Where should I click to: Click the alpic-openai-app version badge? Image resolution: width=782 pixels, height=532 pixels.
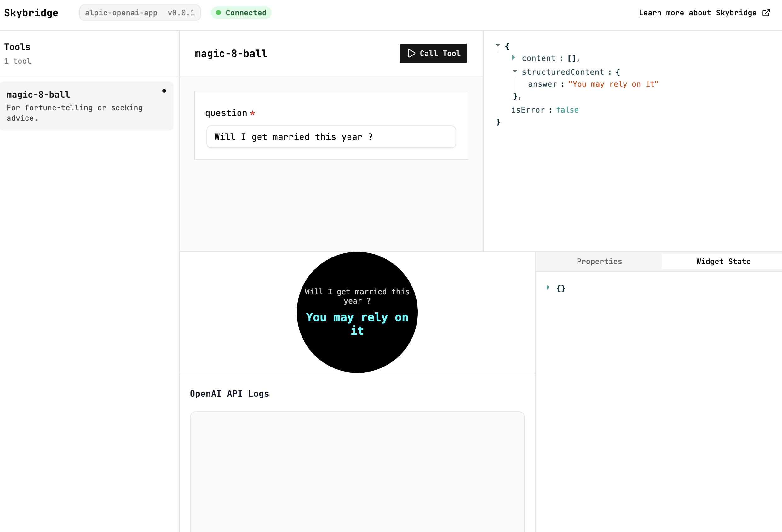140,13
